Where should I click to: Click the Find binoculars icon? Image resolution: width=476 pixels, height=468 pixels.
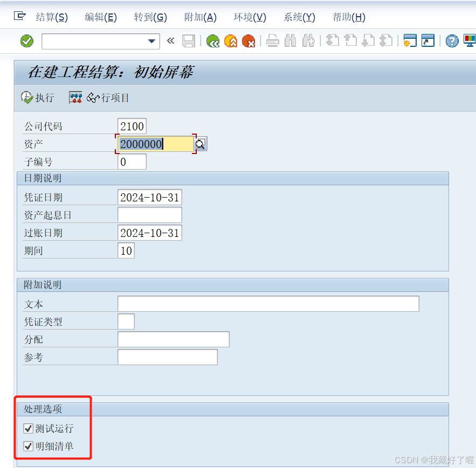point(291,41)
